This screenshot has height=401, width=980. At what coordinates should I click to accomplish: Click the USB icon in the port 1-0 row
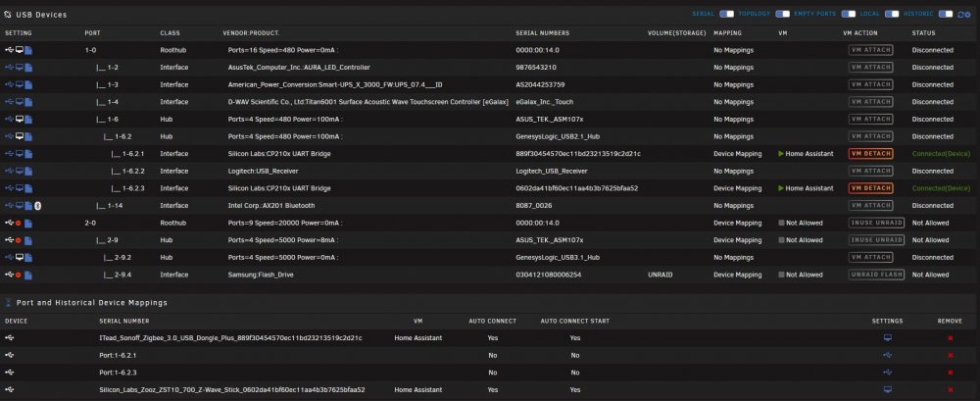(10, 50)
